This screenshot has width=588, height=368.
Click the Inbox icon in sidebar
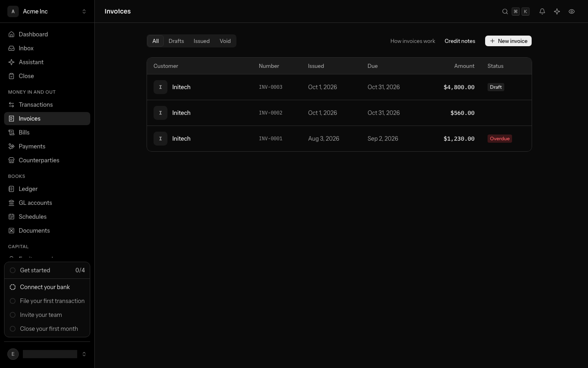tap(11, 48)
